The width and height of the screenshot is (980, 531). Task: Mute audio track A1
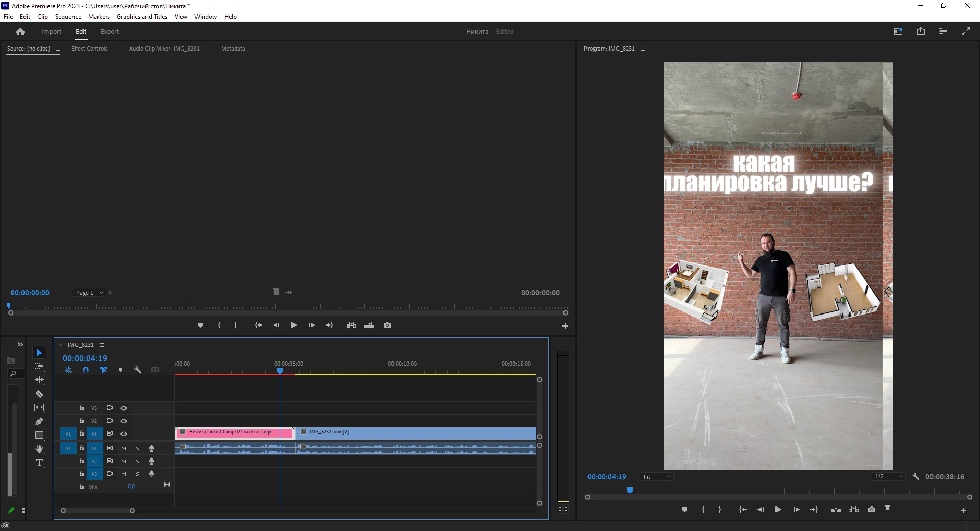point(124,448)
